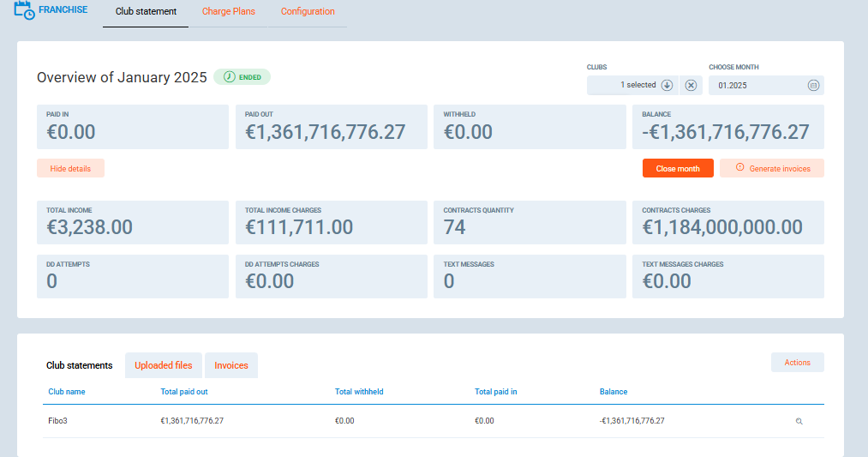
Task: Click the magnifier icon in Fibo3 row
Action: click(799, 421)
